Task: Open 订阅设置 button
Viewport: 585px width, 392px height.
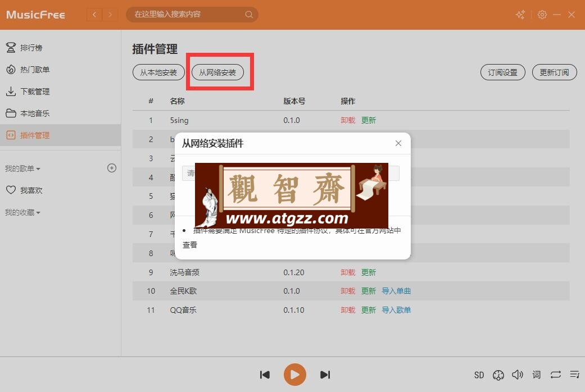Action: point(502,72)
